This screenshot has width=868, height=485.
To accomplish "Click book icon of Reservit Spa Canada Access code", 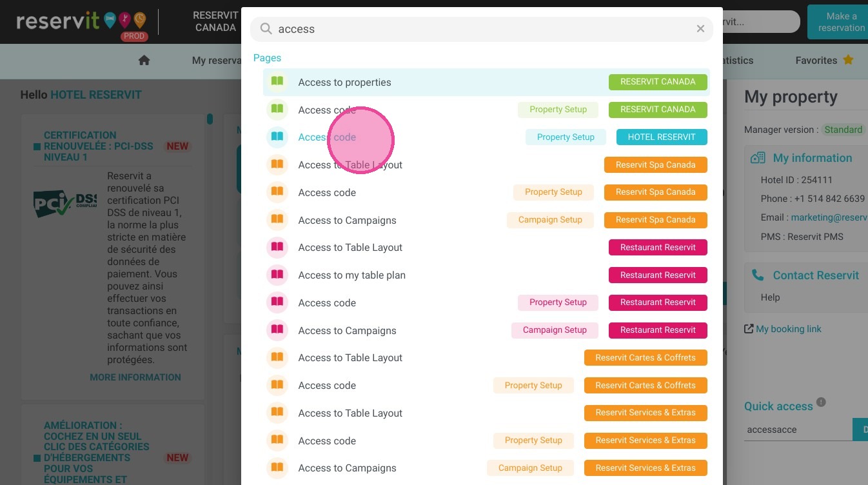I will tap(277, 192).
